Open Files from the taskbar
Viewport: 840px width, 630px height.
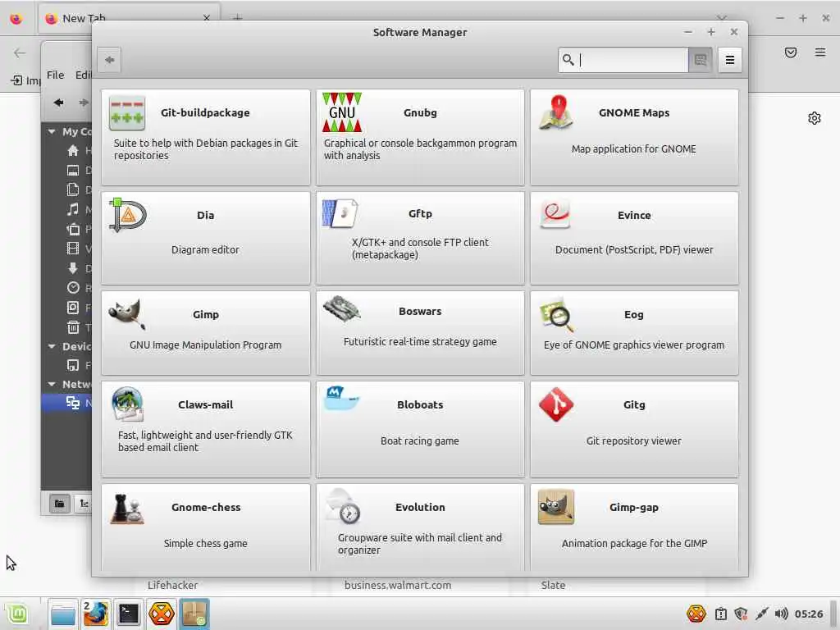pos(63,614)
